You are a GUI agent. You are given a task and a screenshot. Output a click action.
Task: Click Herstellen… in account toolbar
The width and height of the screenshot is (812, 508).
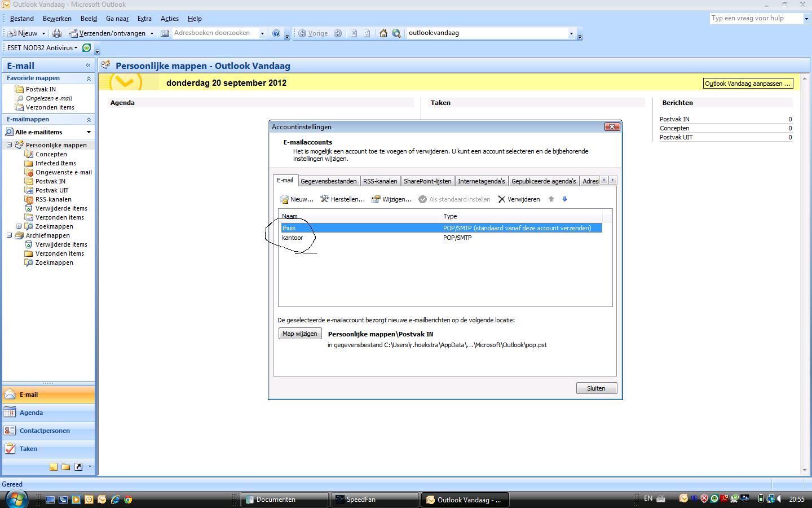point(342,199)
